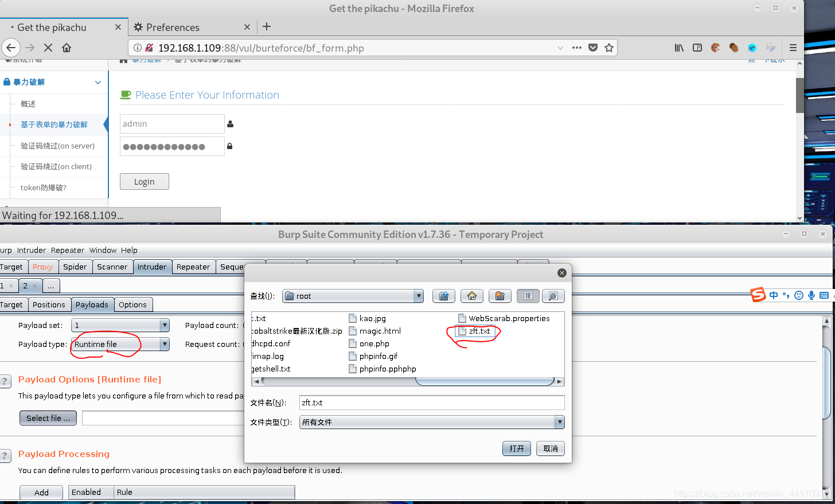
Task: Open Burp Help menu
Action: (129, 250)
